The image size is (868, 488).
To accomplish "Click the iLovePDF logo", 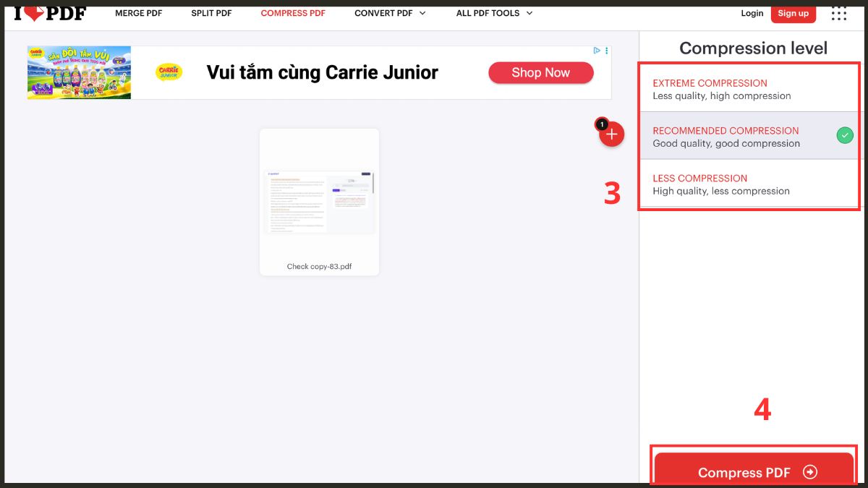I will [x=50, y=12].
